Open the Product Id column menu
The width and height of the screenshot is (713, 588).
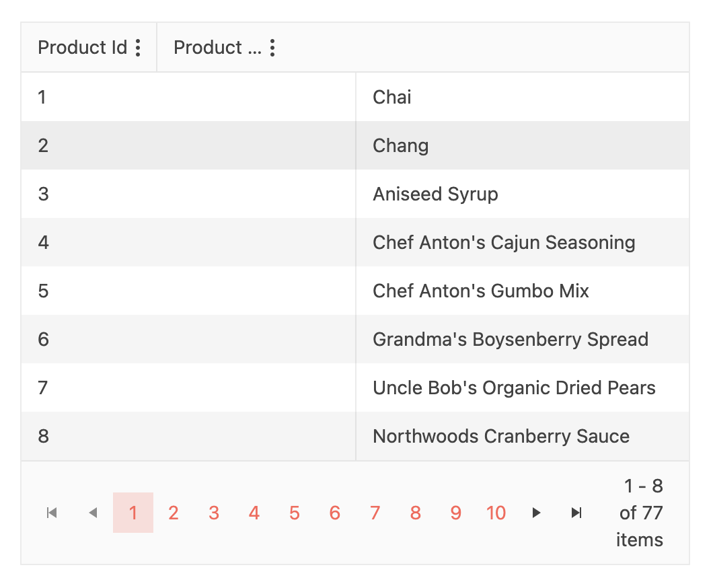click(x=138, y=48)
